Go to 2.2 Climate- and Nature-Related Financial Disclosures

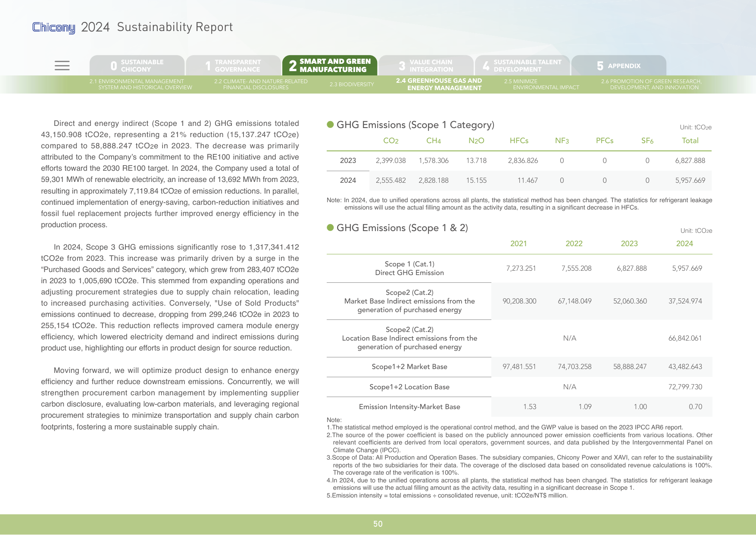(x=261, y=84)
